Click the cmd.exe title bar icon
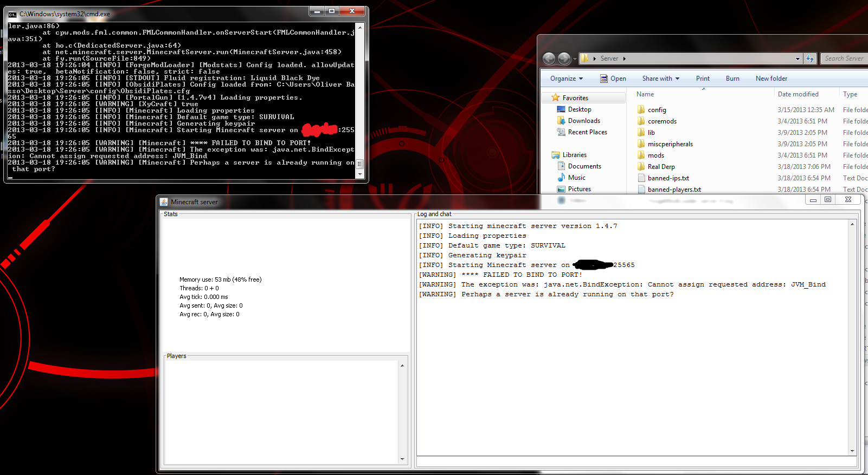This screenshot has width=868, height=475. [x=12, y=14]
